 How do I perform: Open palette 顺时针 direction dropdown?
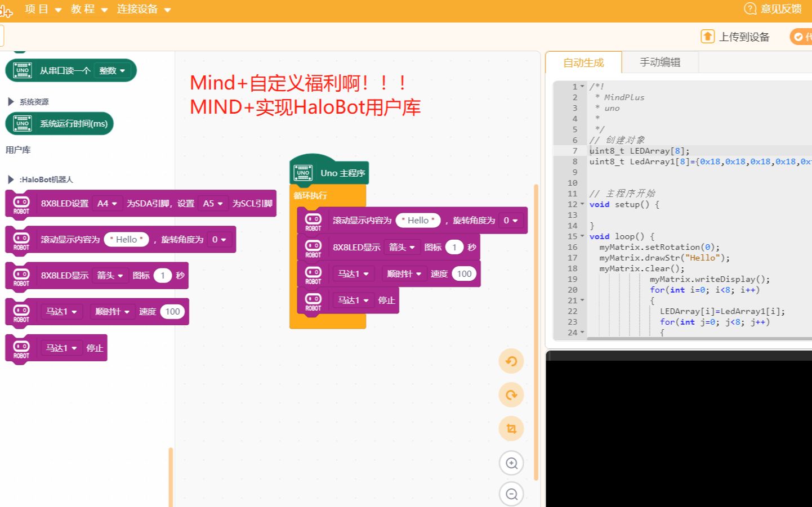(112, 311)
